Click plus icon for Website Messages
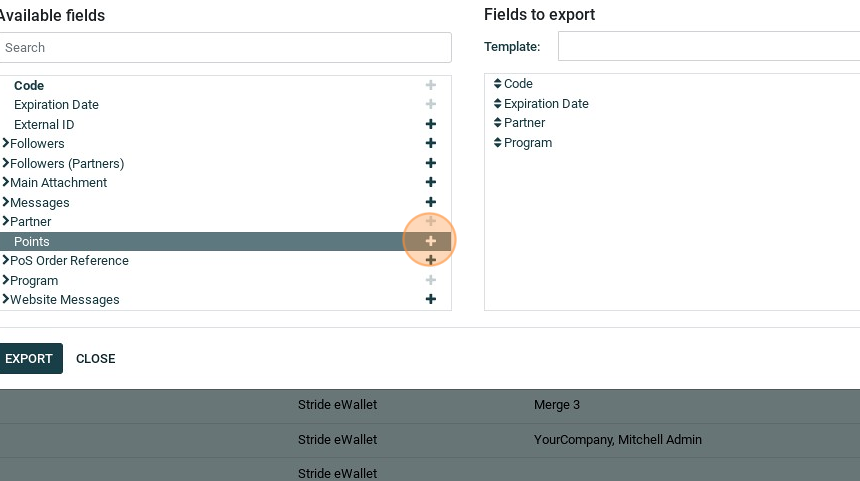This screenshot has width=860, height=481. click(431, 299)
